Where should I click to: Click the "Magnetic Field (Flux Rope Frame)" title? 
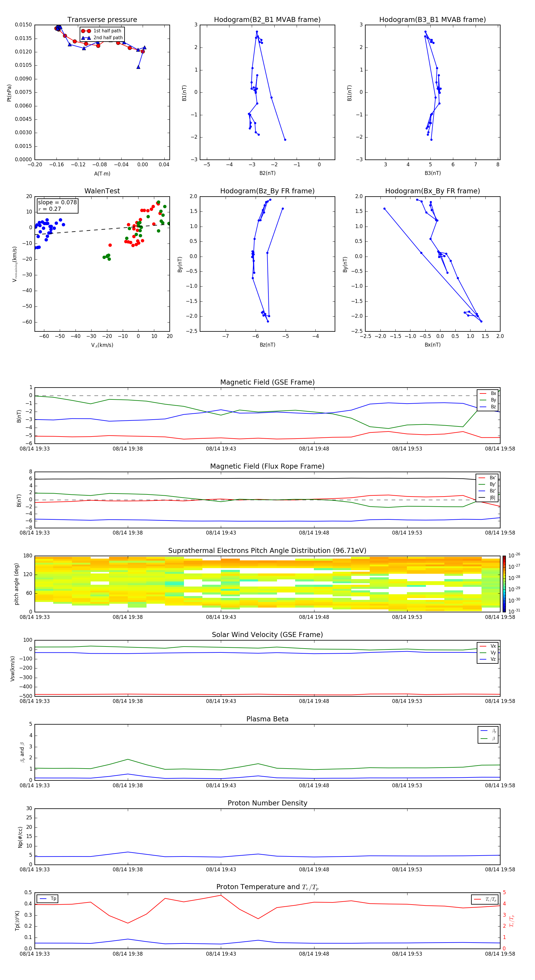pos(267,467)
